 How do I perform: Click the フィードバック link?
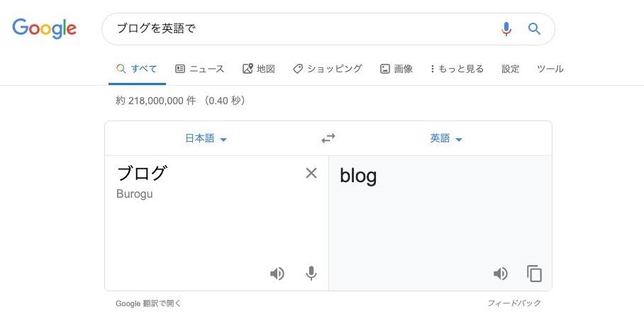click(x=514, y=303)
